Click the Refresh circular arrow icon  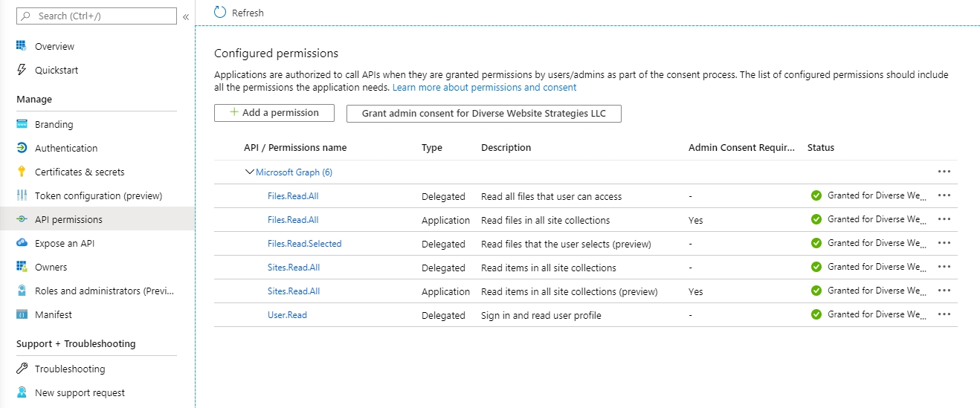219,12
